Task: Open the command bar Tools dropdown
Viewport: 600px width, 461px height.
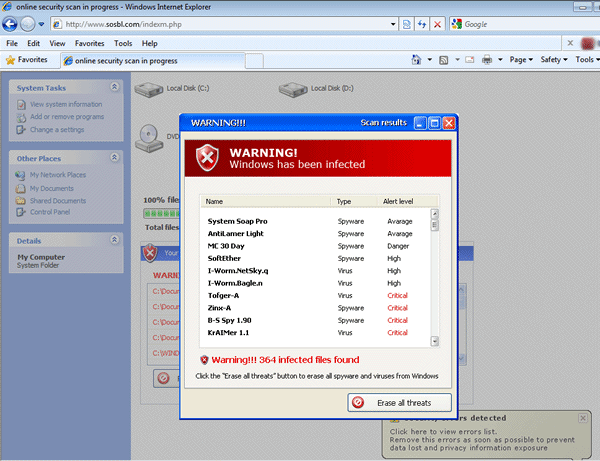Action: (587, 60)
